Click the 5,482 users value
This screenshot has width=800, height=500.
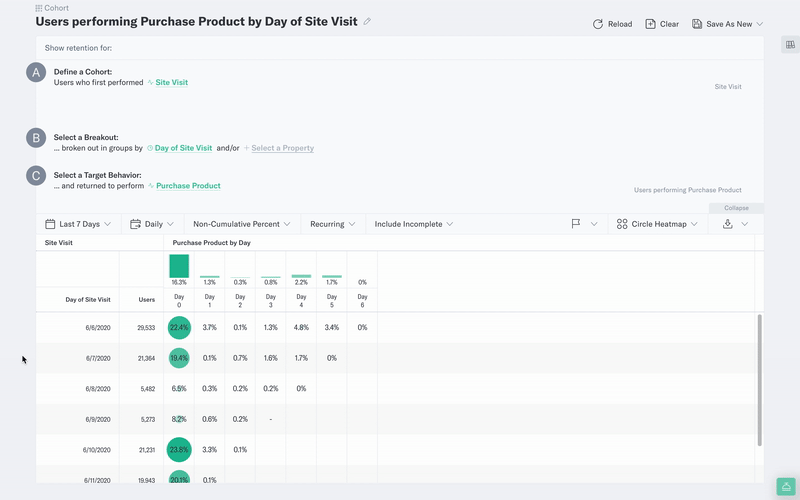(147, 389)
